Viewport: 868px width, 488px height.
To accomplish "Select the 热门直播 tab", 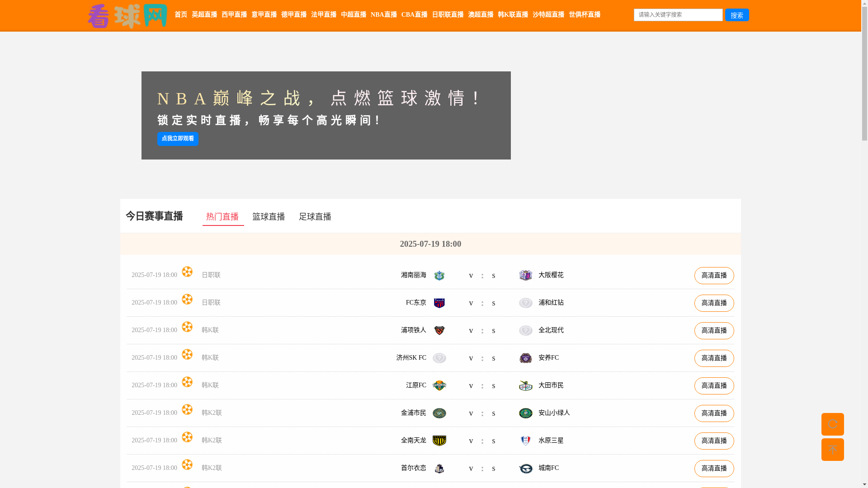I will click(223, 217).
